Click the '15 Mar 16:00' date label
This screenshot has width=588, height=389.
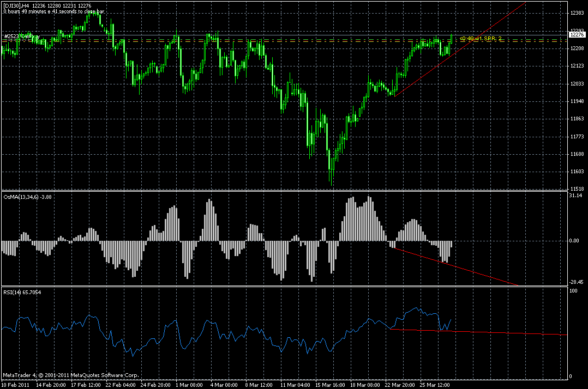(x=330, y=385)
